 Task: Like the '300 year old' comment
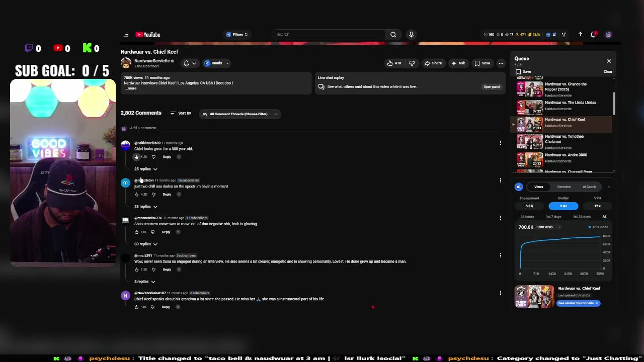pyautogui.click(x=136, y=157)
